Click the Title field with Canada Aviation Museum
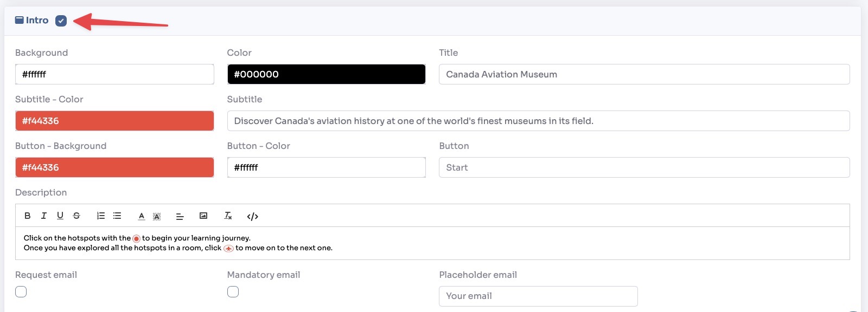This screenshot has height=312, width=868. coord(644,74)
